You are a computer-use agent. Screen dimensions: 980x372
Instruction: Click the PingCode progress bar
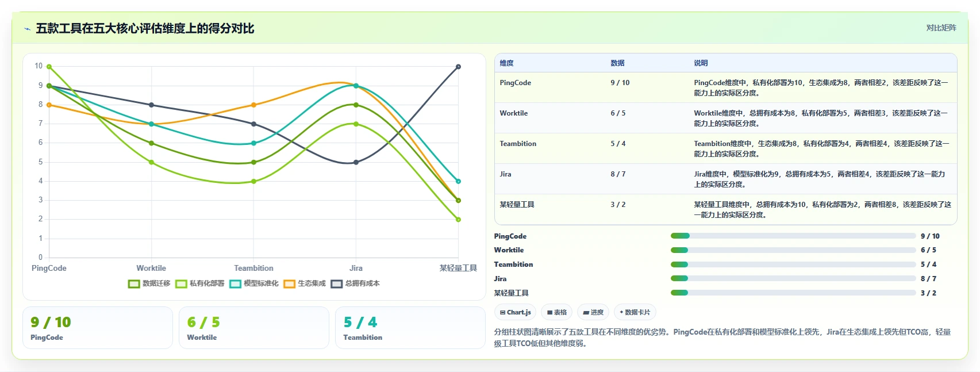[793, 236]
